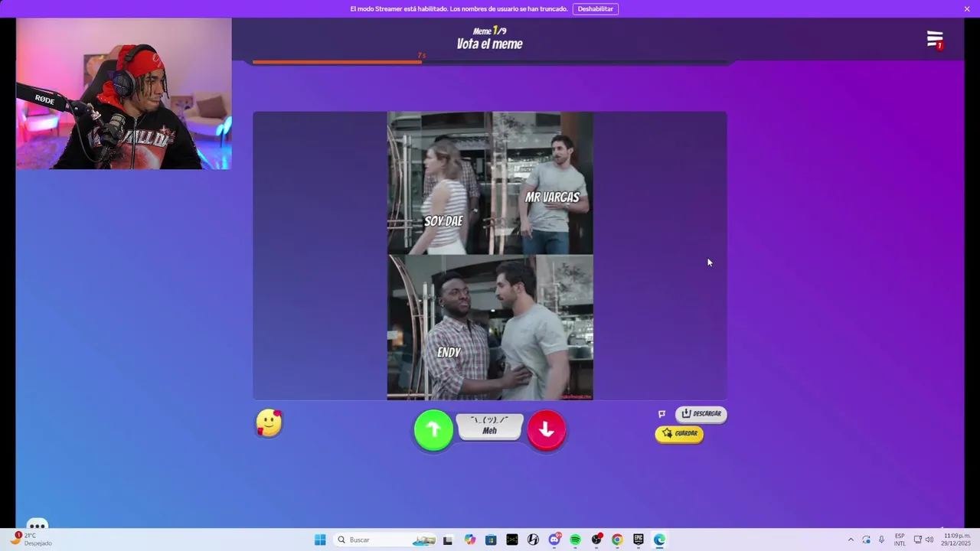The image size is (980, 551).
Task: Open the ESP INTL language switcher
Action: (x=900, y=540)
